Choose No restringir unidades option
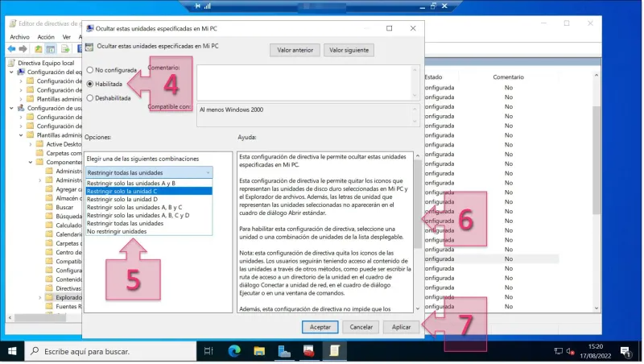This screenshot has height=364, width=644. point(149,231)
